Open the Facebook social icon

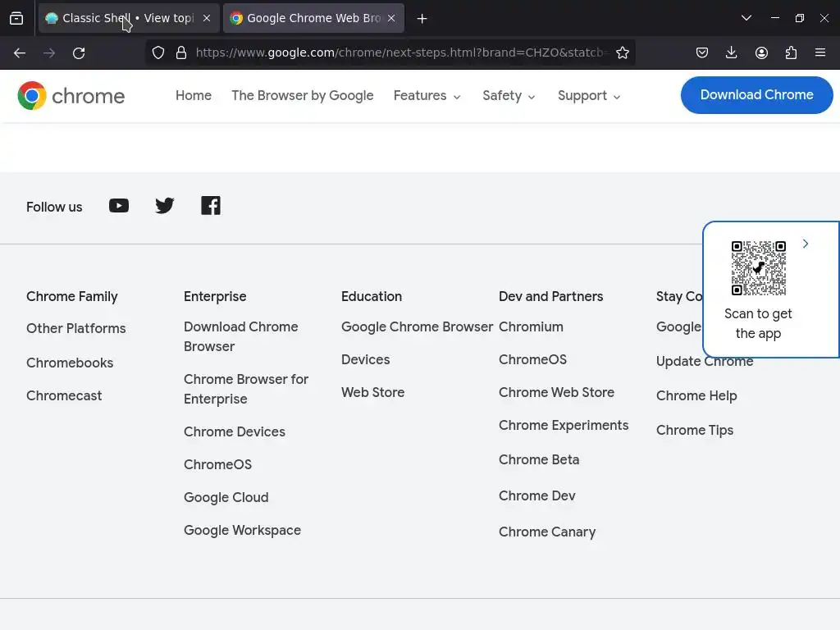click(x=211, y=206)
